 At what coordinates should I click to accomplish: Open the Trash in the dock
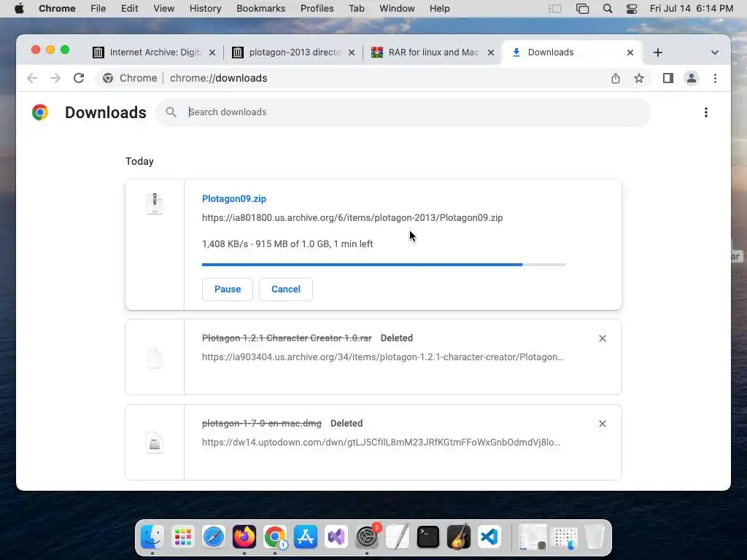(x=594, y=537)
